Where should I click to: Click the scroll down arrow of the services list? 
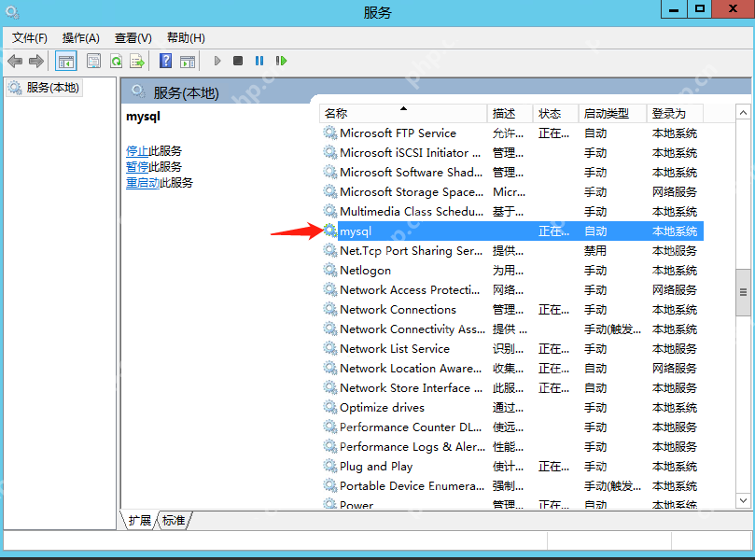click(x=743, y=501)
